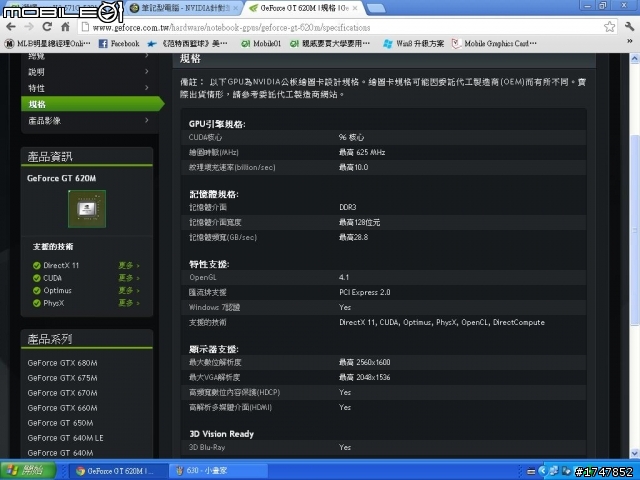640x480 pixels.
Task: Click '3D Blu-Ray' row label
Action: 207,447
